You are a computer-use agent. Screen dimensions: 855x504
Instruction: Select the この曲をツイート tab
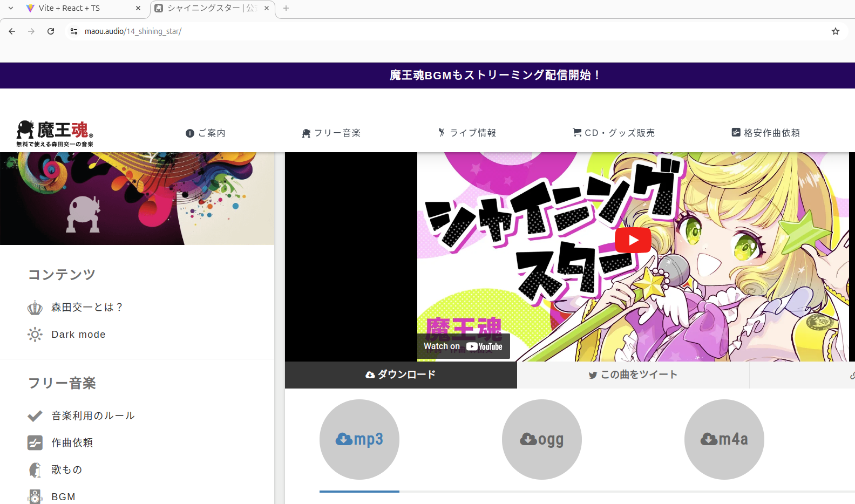[x=633, y=374]
